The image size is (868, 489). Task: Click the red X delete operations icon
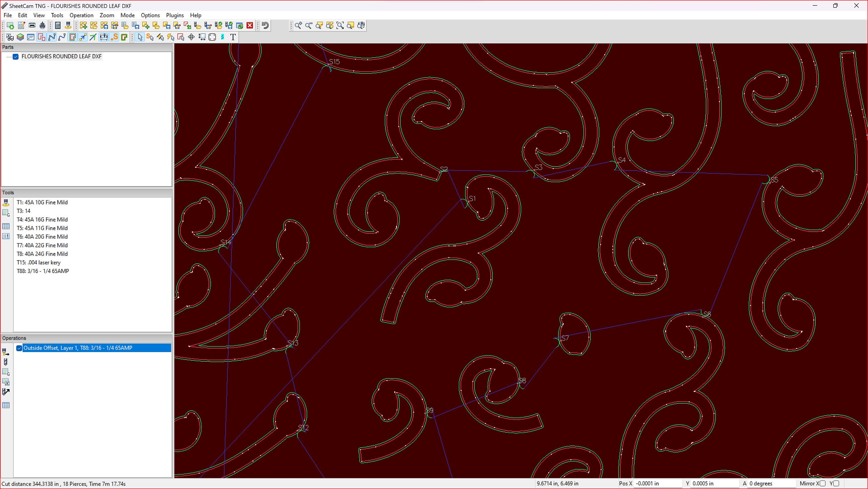[x=249, y=25]
